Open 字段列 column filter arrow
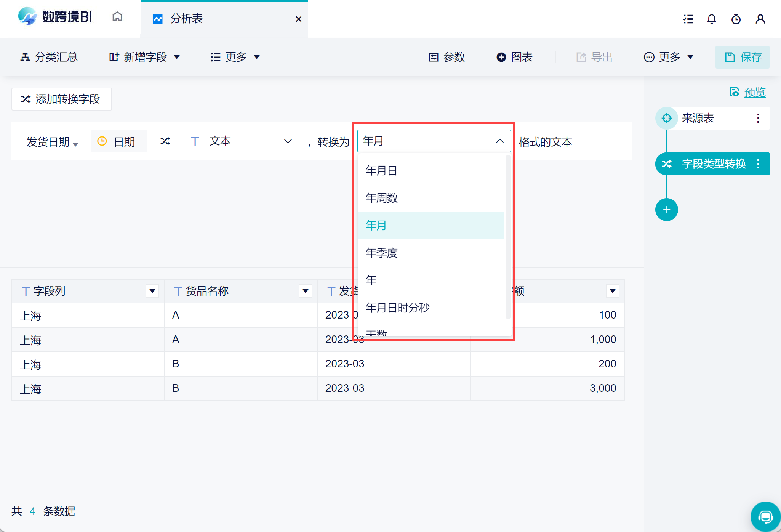 pos(152,291)
